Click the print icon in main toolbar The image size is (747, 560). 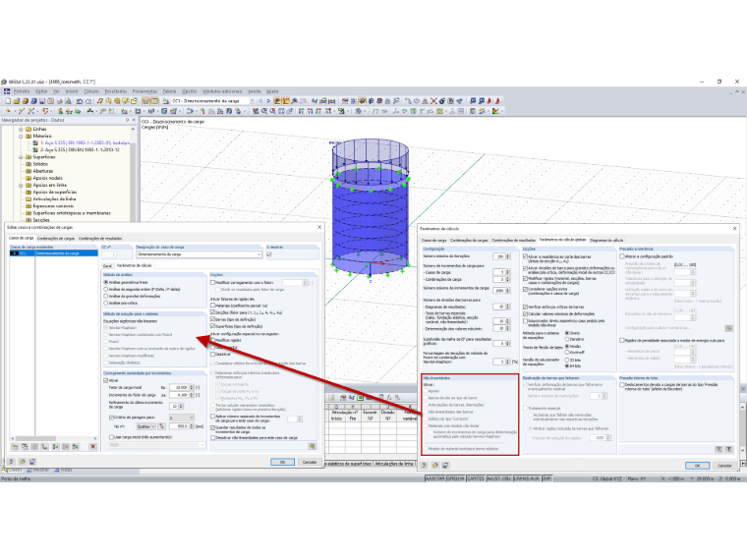(x=60, y=101)
